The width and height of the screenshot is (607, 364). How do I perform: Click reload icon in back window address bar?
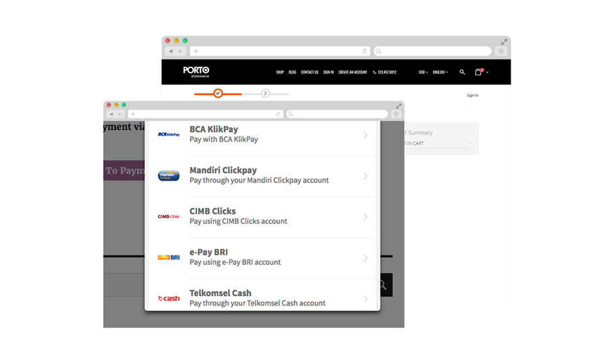pyautogui.click(x=364, y=51)
